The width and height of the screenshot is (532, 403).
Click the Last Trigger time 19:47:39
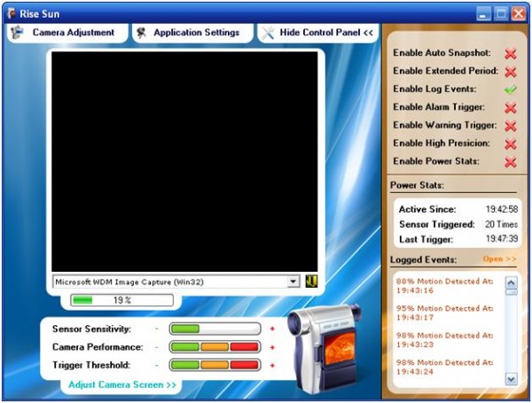(x=502, y=239)
